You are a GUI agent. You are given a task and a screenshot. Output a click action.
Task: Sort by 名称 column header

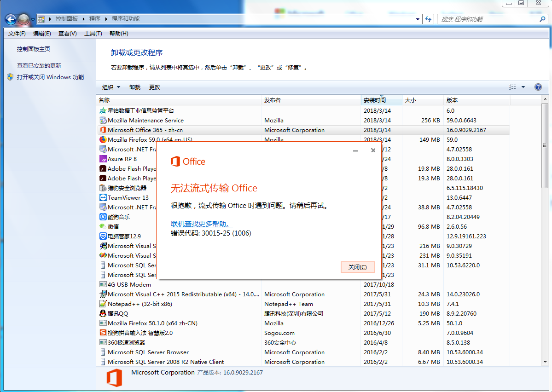coord(179,100)
